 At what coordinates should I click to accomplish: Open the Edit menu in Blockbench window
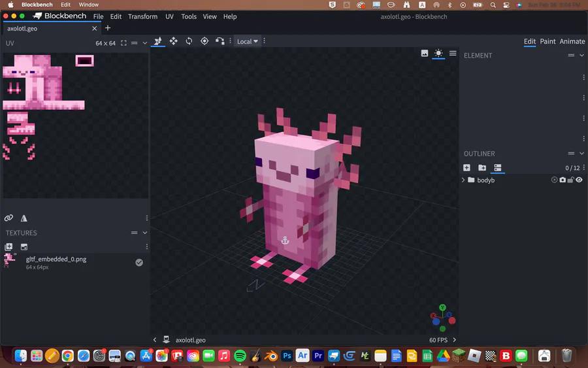[x=116, y=16]
